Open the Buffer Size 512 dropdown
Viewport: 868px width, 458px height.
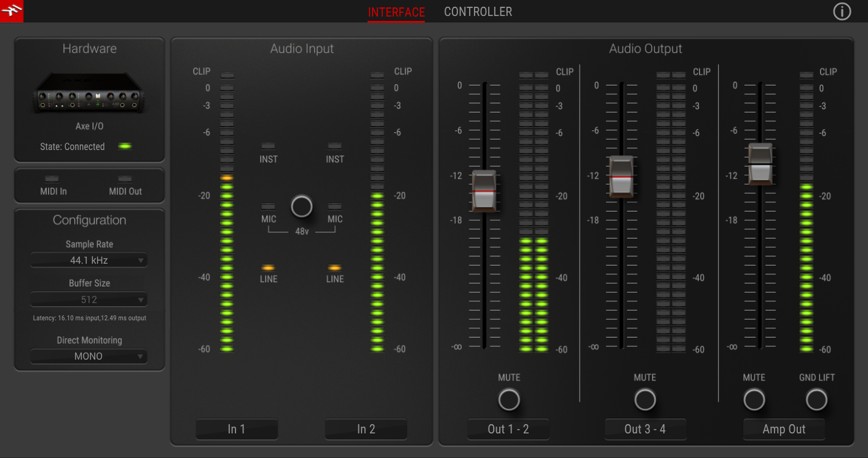pyautogui.click(x=89, y=300)
